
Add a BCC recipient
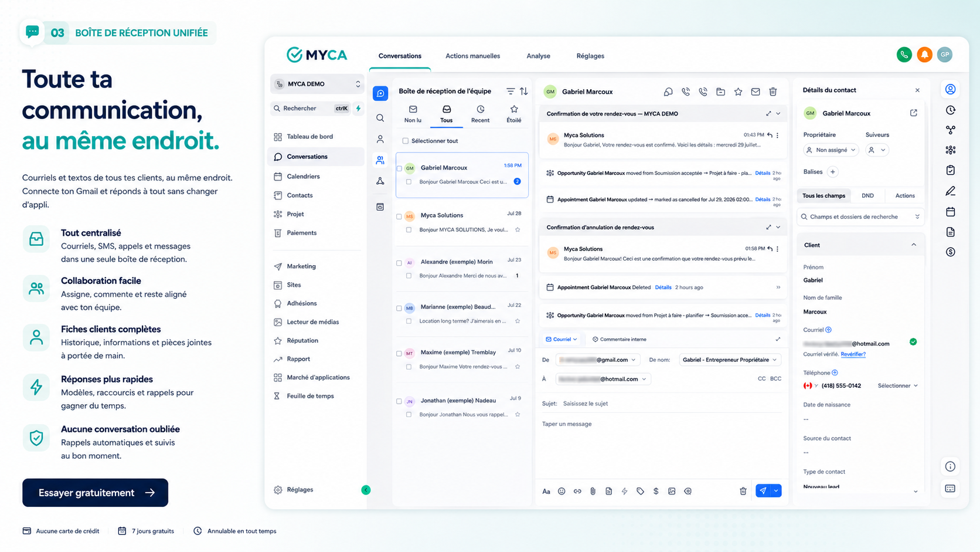click(x=775, y=379)
